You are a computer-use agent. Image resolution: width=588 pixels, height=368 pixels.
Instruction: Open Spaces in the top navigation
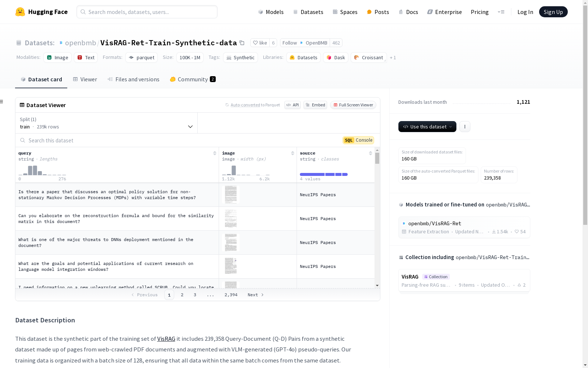tap(345, 12)
